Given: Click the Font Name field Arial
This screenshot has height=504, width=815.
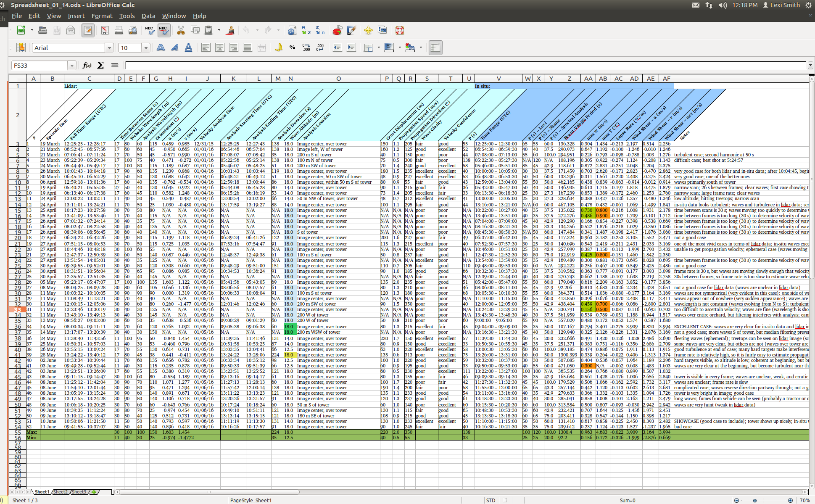Looking at the screenshot, I should [69, 48].
